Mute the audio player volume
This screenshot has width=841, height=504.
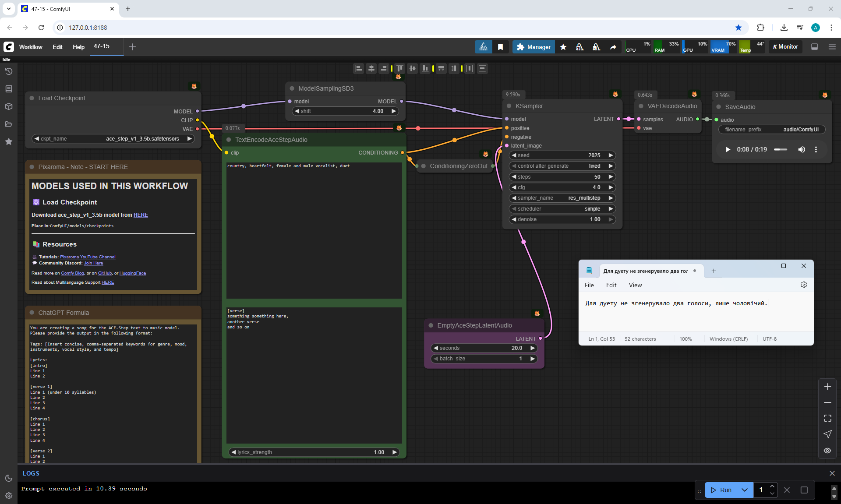(x=801, y=149)
